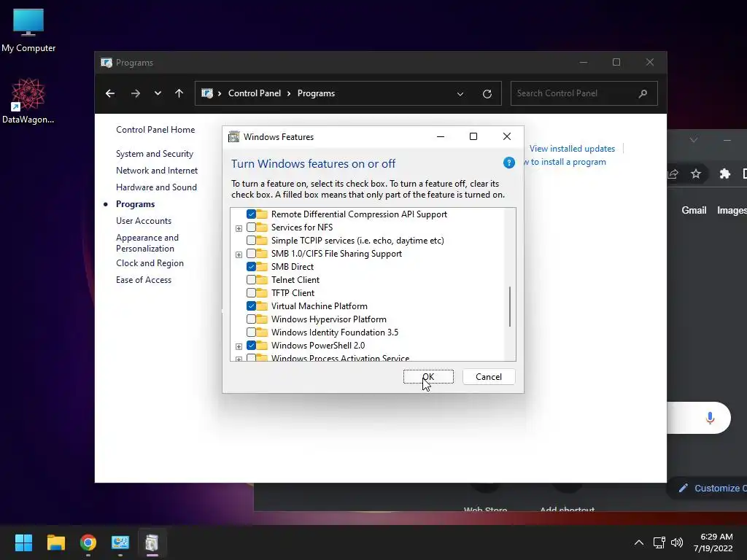Screen dimensions: 747x560
Task: Go forward in Control Panel navigation
Action: pos(136,93)
